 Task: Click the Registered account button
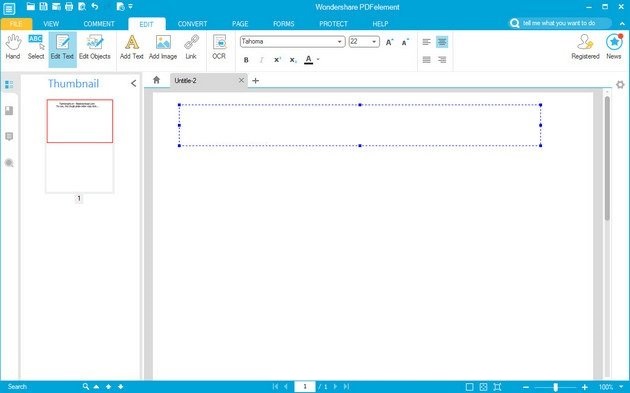(x=585, y=47)
